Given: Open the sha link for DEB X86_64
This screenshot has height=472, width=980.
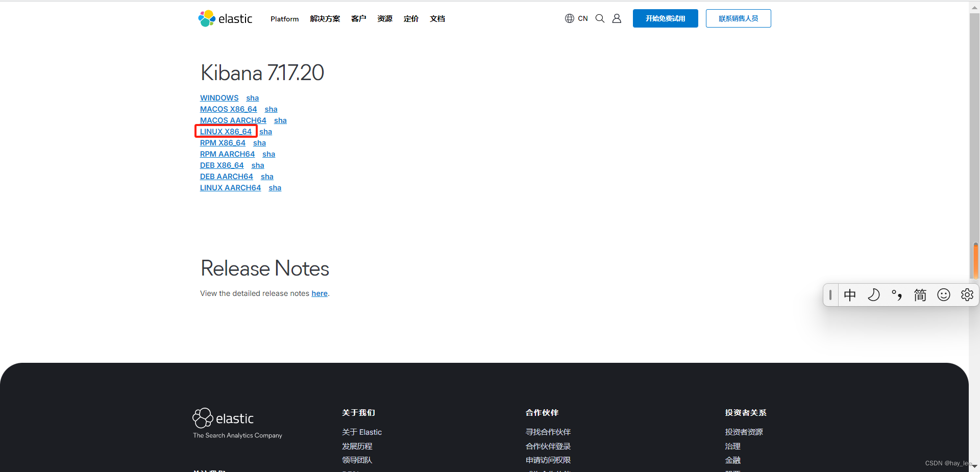Looking at the screenshot, I should [x=258, y=165].
